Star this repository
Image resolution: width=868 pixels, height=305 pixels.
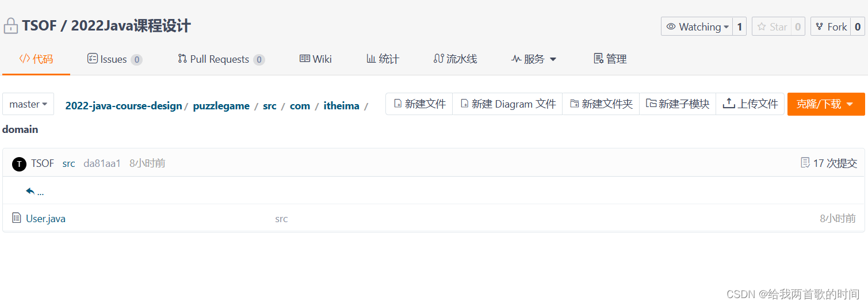[x=772, y=26]
